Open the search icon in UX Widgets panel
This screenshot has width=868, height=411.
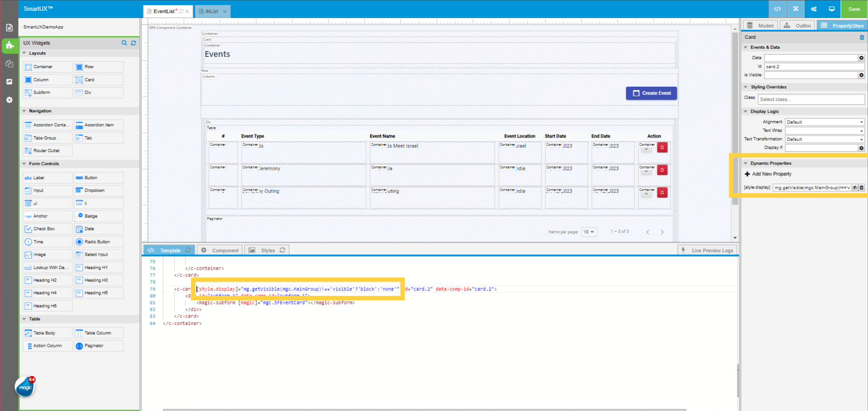124,43
